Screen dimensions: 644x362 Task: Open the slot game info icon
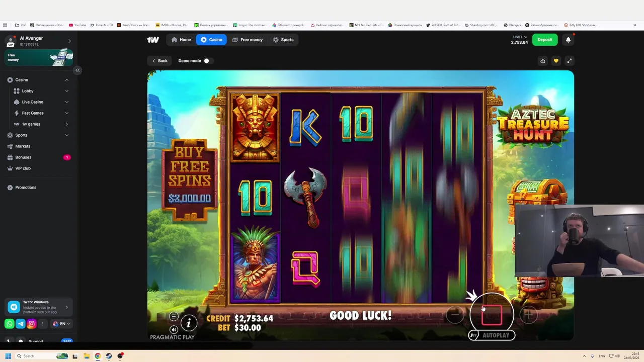pyautogui.click(x=189, y=322)
